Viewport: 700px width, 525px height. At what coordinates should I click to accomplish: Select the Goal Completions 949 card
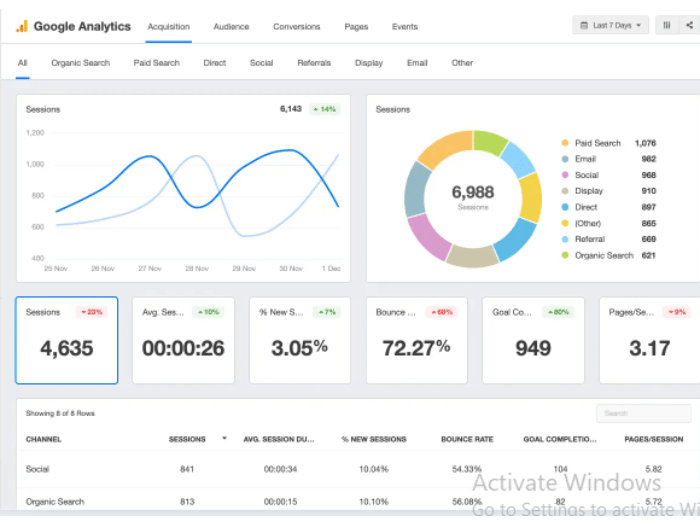pyautogui.click(x=533, y=340)
